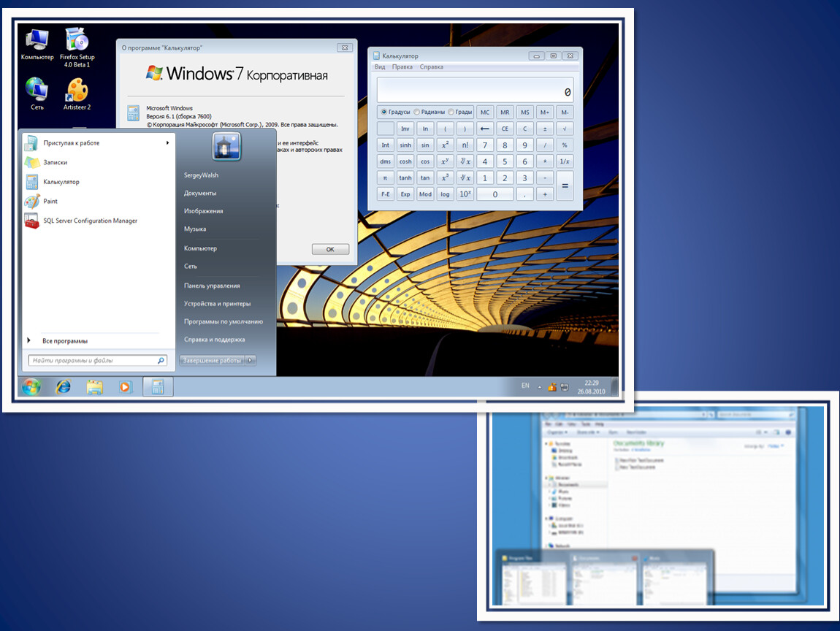The image size is (840, 631).
Task: Click the SergeyWalsh user folder link
Action: [x=201, y=175]
